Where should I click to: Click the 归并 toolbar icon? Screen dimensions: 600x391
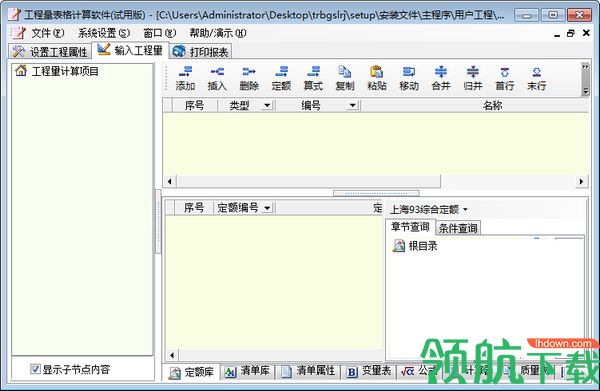point(473,78)
